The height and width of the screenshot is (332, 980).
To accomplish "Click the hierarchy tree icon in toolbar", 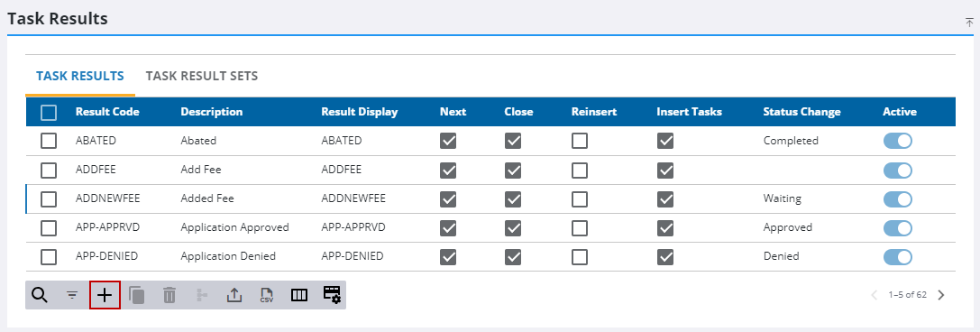I will pos(202,295).
